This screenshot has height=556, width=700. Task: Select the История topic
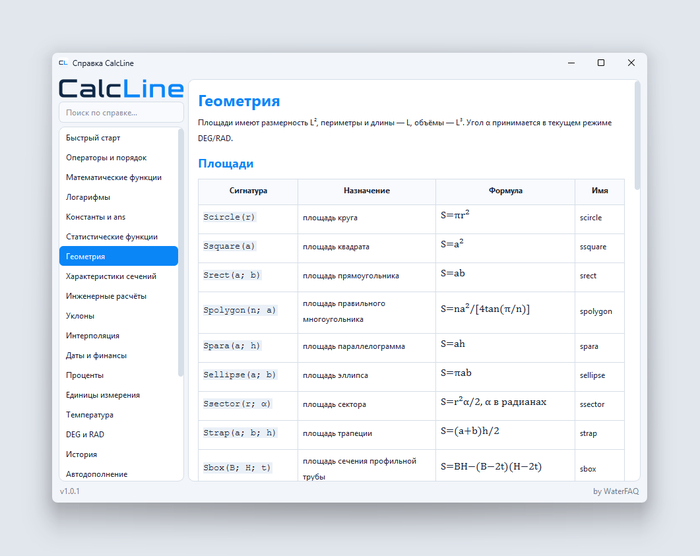(x=118, y=454)
